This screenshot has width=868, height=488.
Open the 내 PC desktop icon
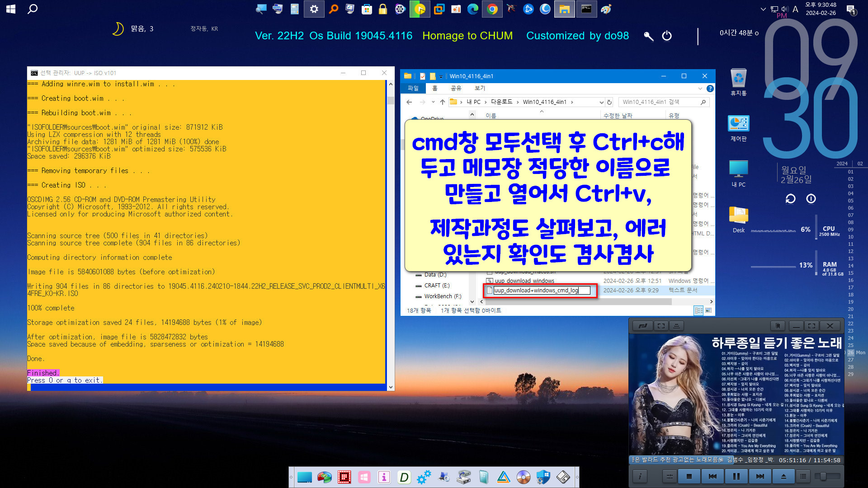coord(738,174)
